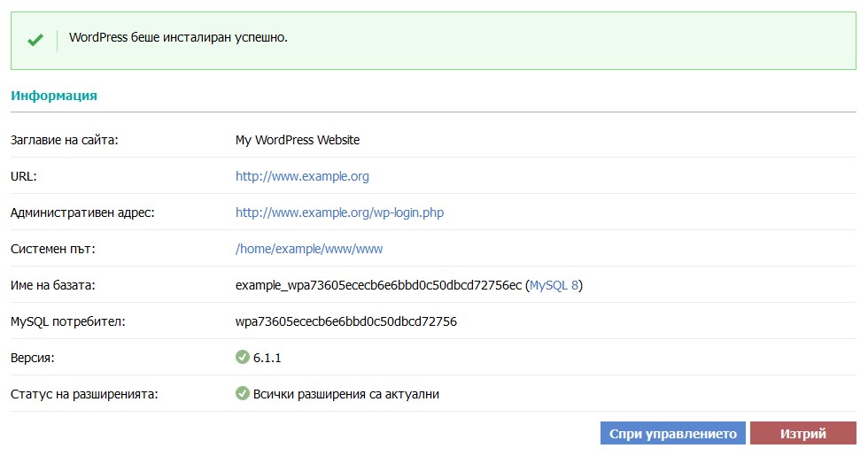Click the Версия: label
The image size is (868, 456).
click(x=32, y=358)
